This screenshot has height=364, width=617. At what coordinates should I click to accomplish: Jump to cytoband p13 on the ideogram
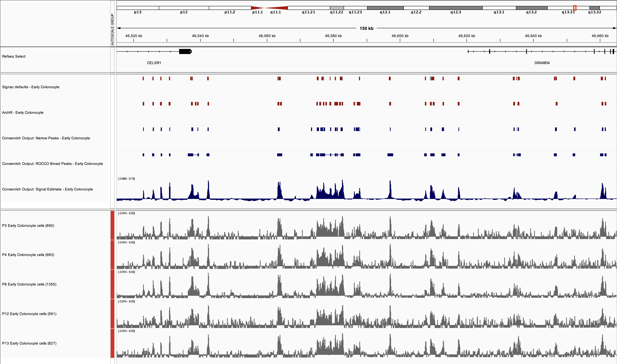pos(138,8)
